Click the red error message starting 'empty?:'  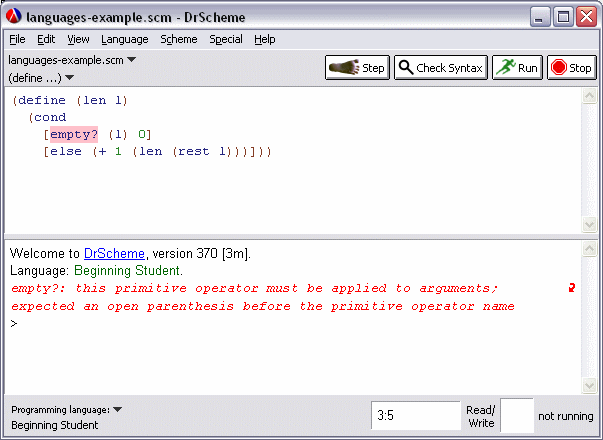pos(254,288)
